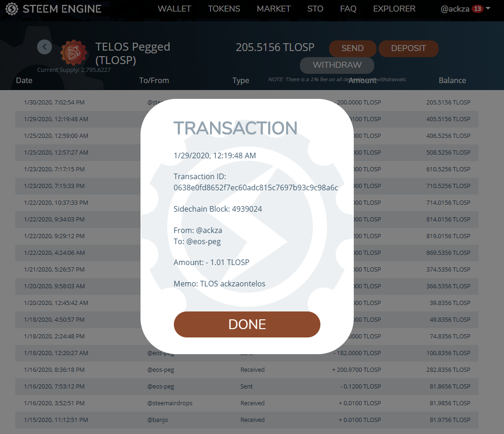Screen dimensions: 504x434
Task: Click @steemairdrops in the To/From column
Action: tap(170, 403)
